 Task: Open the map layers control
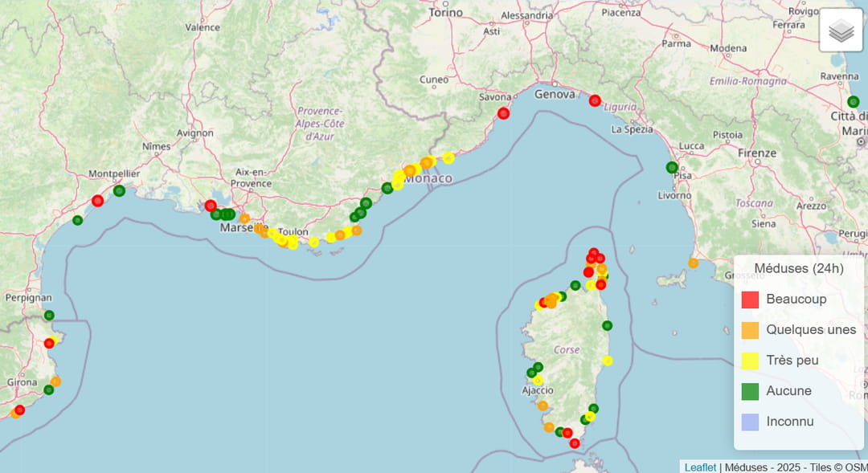[841, 31]
